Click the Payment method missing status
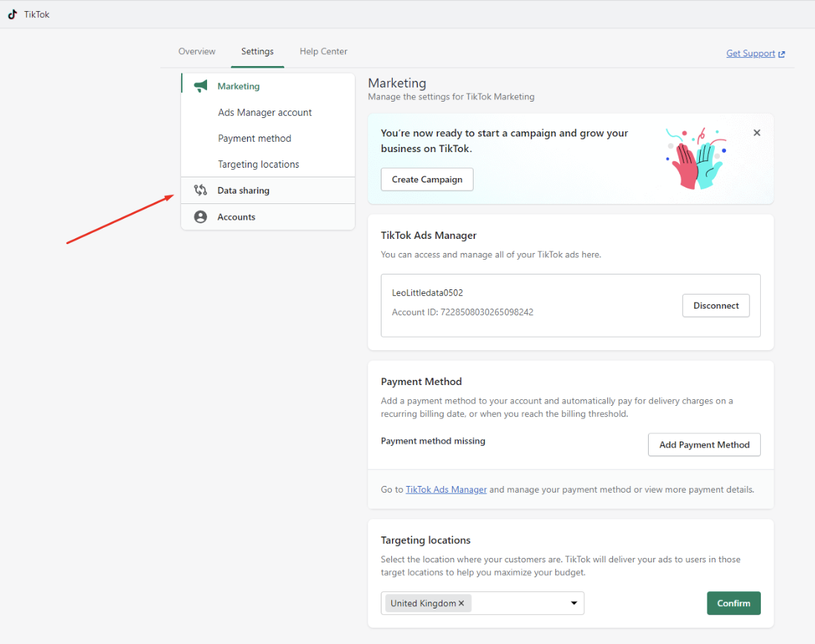815x644 pixels. [433, 441]
